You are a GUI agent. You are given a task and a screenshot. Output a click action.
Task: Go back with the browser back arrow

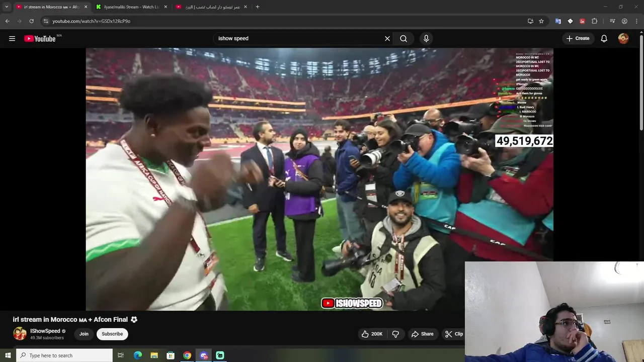tap(7, 21)
